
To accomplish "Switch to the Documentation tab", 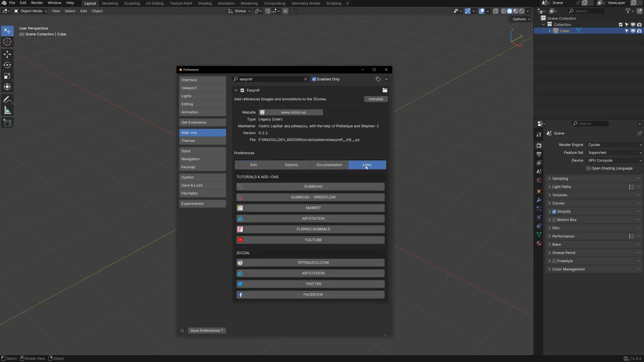I will click(329, 165).
